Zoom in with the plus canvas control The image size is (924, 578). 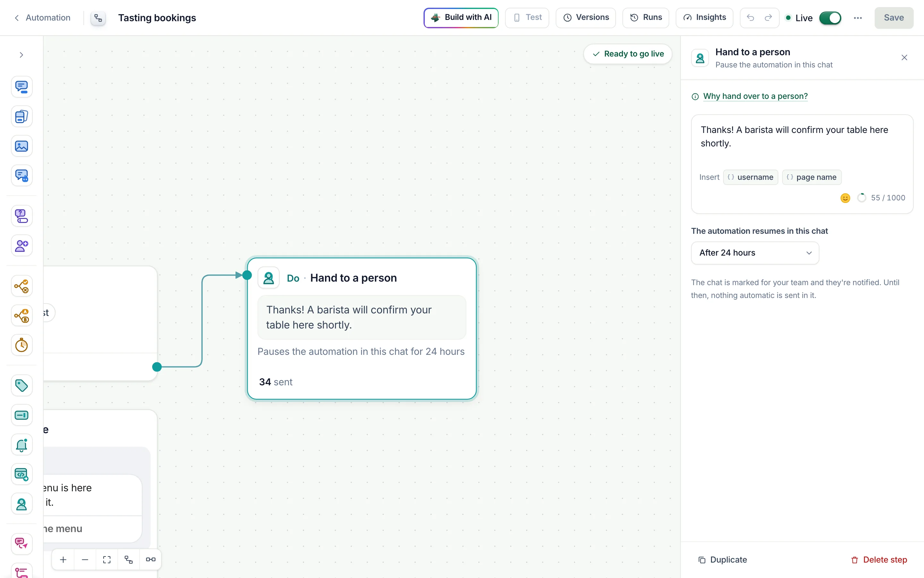click(63, 560)
